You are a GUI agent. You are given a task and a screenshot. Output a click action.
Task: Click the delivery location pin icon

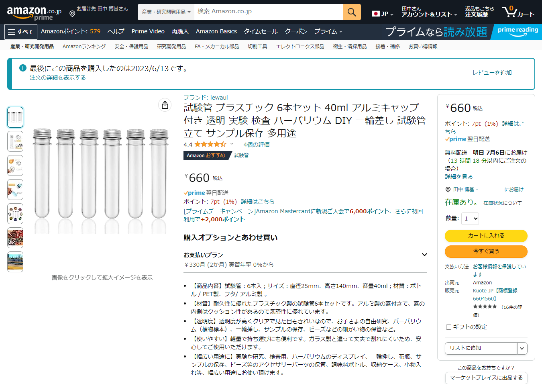(x=72, y=14)
